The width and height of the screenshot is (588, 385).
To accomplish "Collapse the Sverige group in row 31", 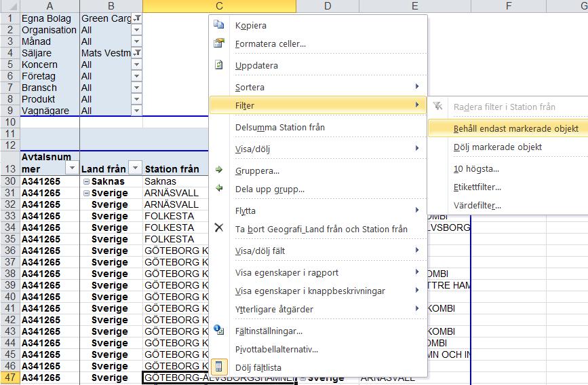I will point(86,193).
